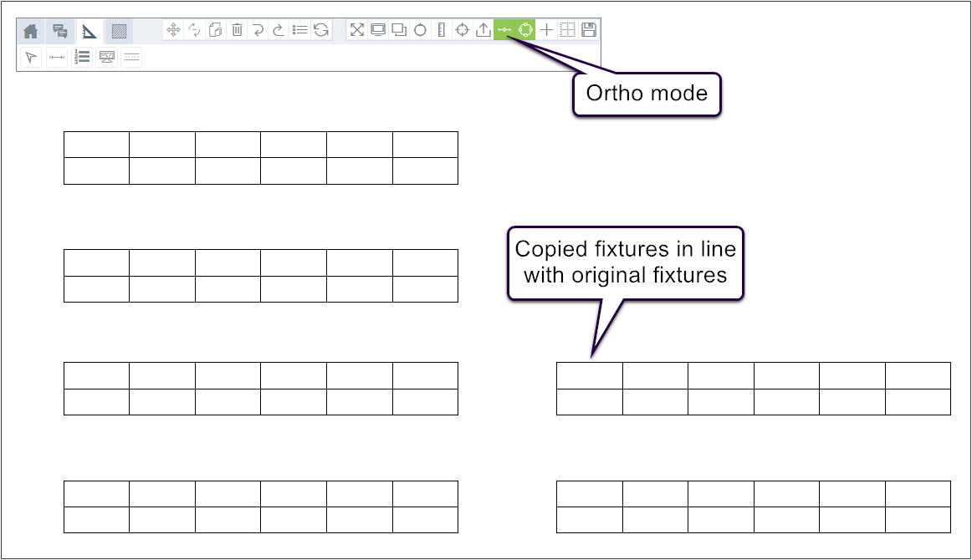Click the Save floppy disk icon

coord(588,30)
